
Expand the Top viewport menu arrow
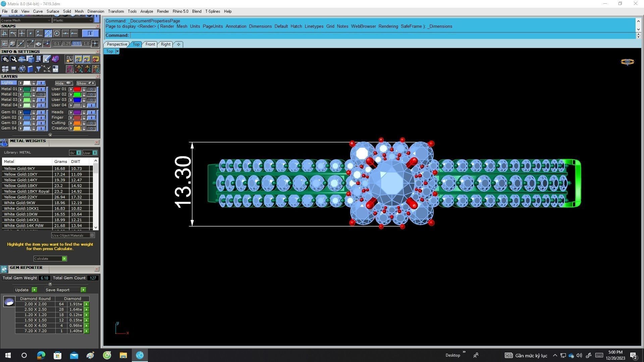click(x=117, y=51)
